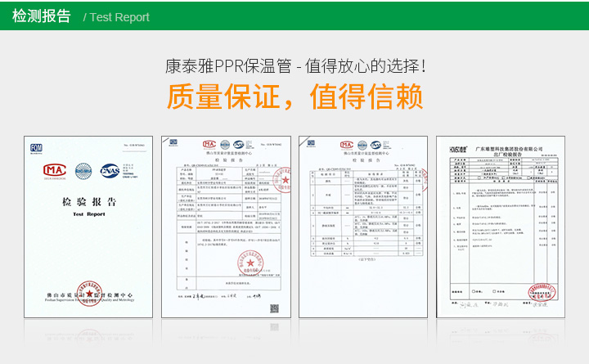589x364 pixels.
Task: Click the 'Test Report' text on the cover
Action: [89, 213]
